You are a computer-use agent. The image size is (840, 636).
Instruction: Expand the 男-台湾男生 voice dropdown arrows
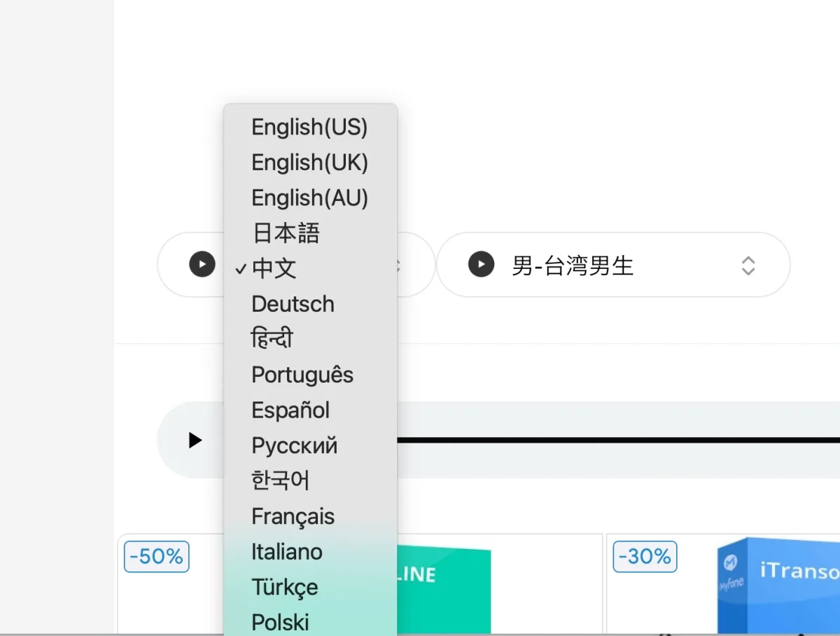point(748,265)
